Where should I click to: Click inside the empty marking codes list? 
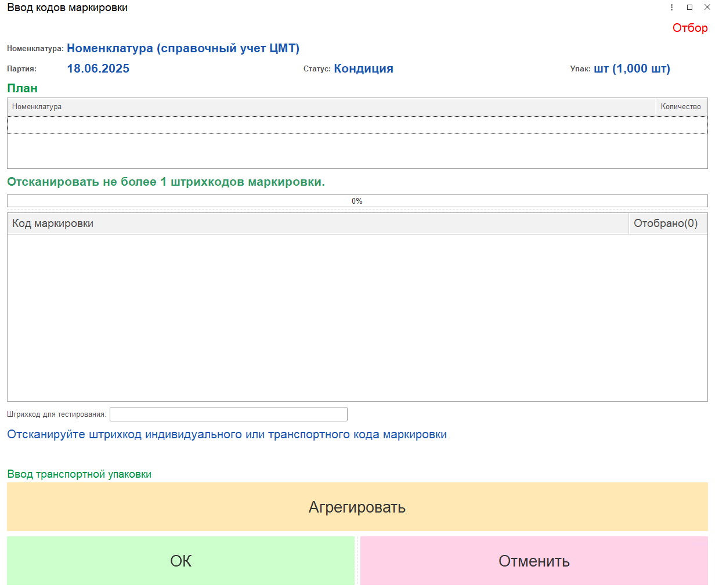(x=357, y=317)
